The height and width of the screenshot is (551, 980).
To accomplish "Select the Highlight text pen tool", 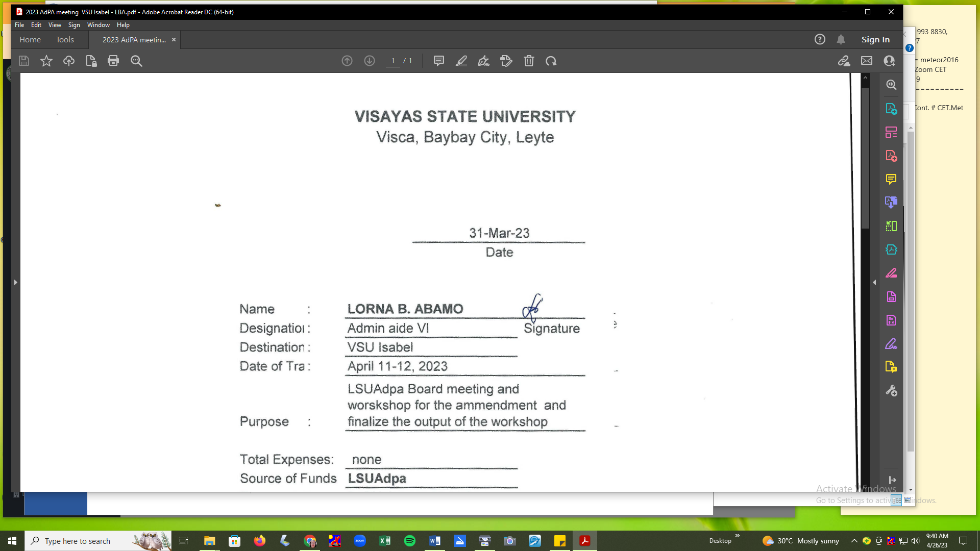I will (x=461, y=61).
